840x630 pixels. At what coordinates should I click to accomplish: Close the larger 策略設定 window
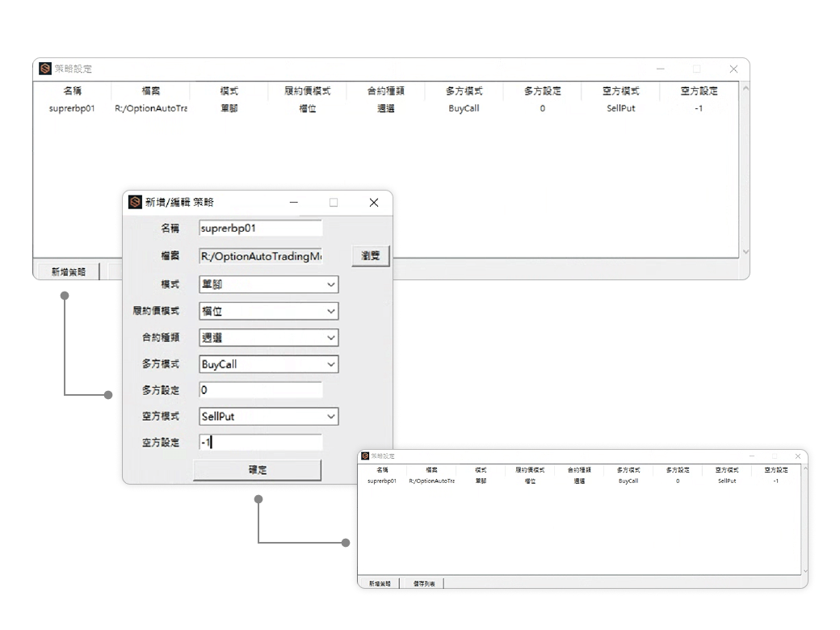(733, 69)
